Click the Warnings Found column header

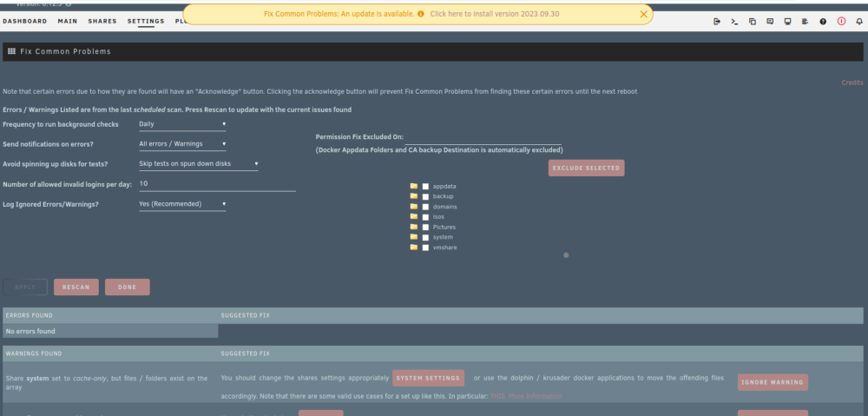(34, 353)
